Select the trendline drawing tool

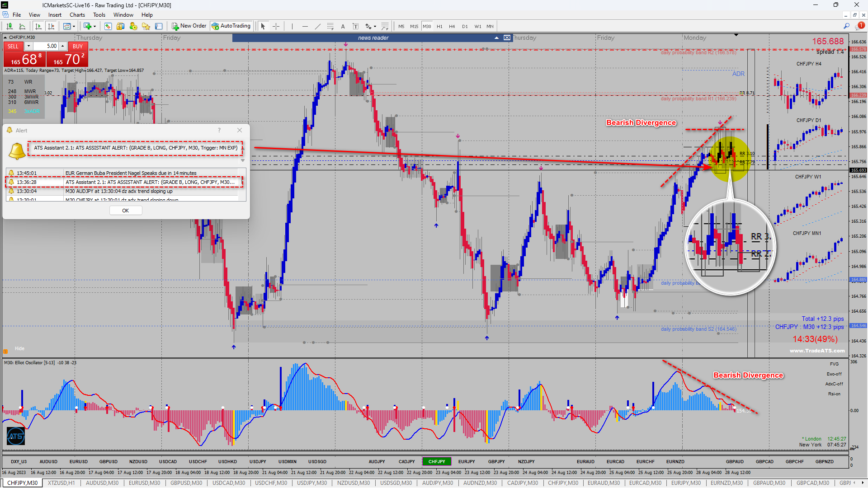tap(318, 26)
